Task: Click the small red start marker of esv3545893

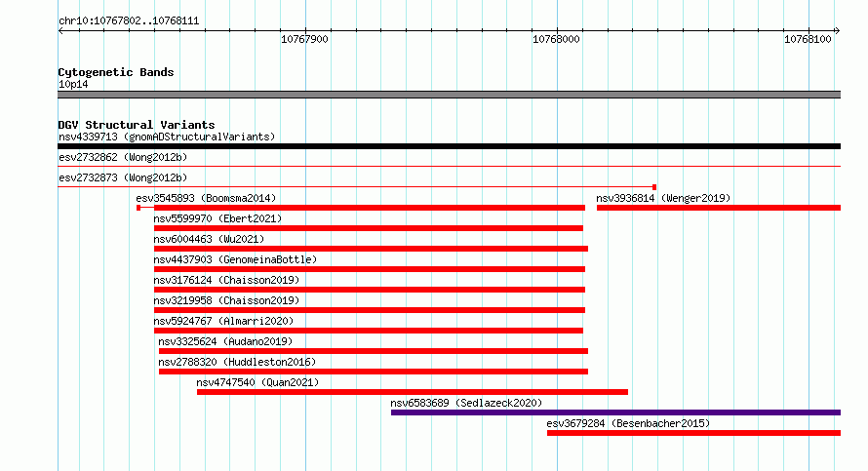Action: (138, 208)
